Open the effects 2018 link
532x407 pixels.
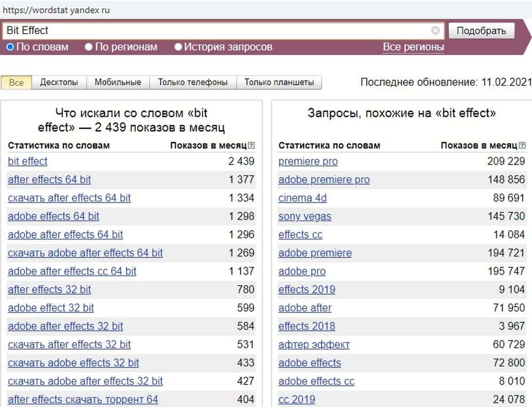(307, 326)
